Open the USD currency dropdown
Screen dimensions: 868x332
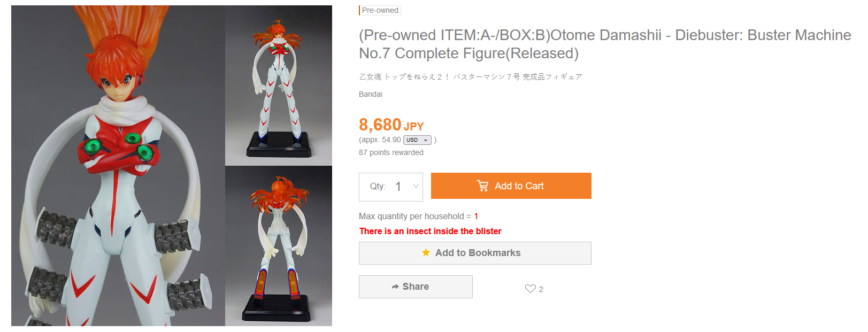417,140
